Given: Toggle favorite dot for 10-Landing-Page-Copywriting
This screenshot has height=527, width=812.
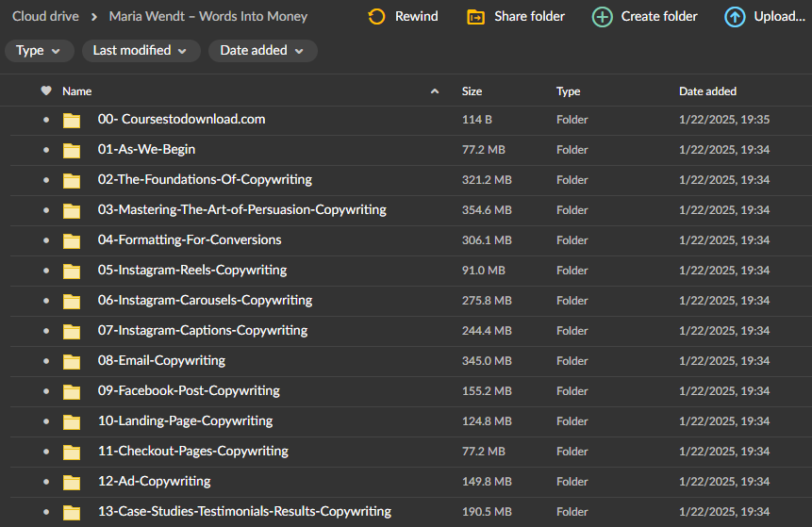Looking at the screenshot, I should 46,420.
